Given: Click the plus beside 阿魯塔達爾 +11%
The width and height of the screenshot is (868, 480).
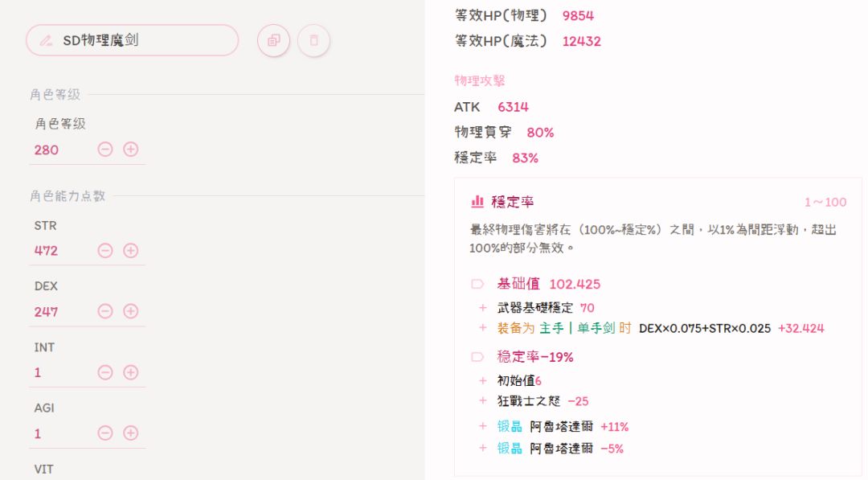Looking at the screenshot, I should point(482,426).
